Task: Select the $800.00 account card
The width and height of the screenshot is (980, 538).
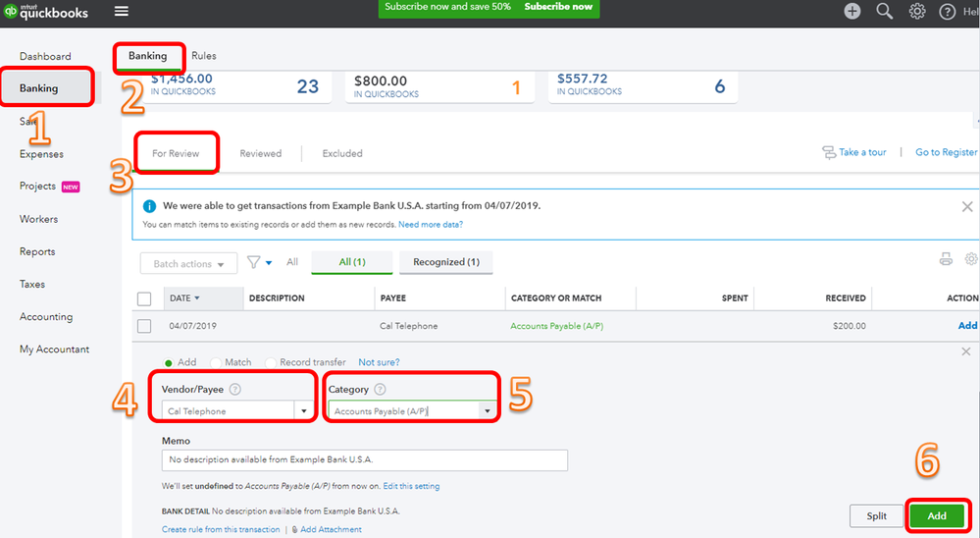Action: [x=440, y=86]
